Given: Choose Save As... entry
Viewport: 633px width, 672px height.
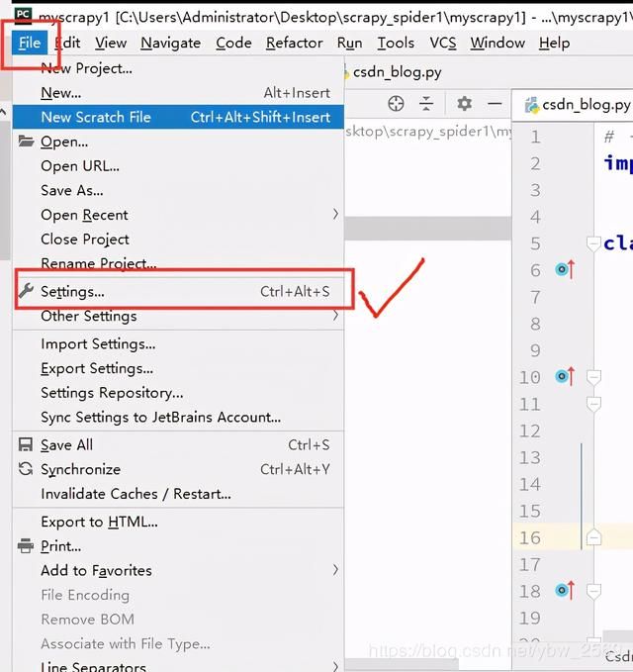Looking at the screenshot, I should click(x=178, y=190).
